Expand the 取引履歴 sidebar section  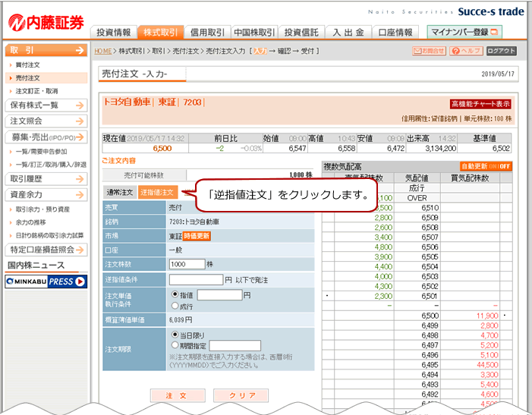point(45,179)
